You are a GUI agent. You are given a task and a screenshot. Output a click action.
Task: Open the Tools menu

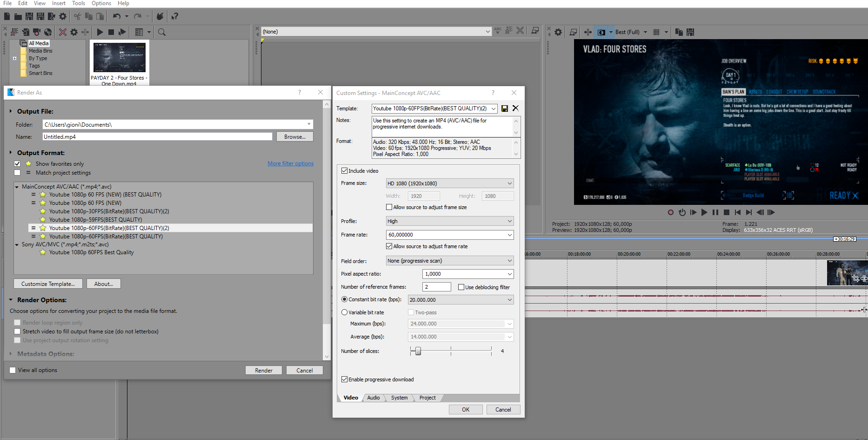[x=79, y=3]
